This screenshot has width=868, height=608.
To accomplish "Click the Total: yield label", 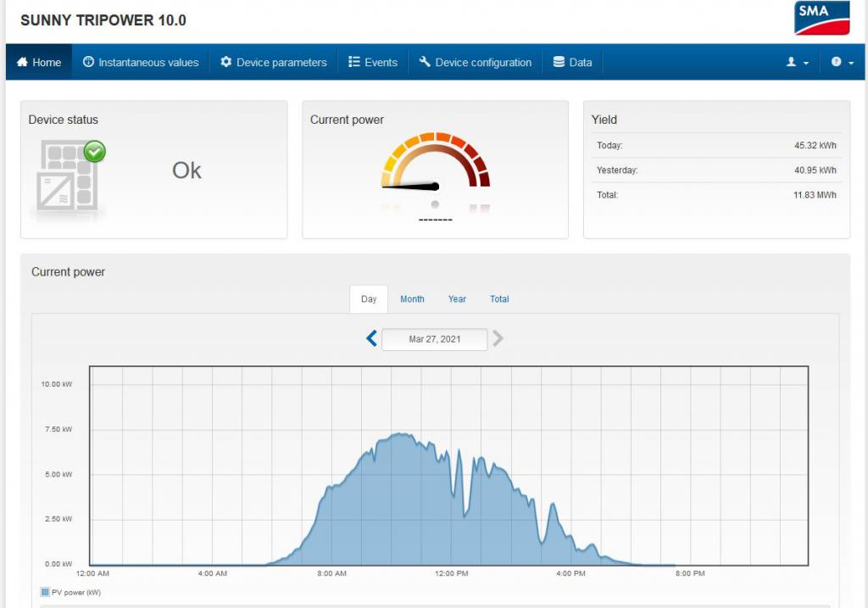I will (607, 195).
